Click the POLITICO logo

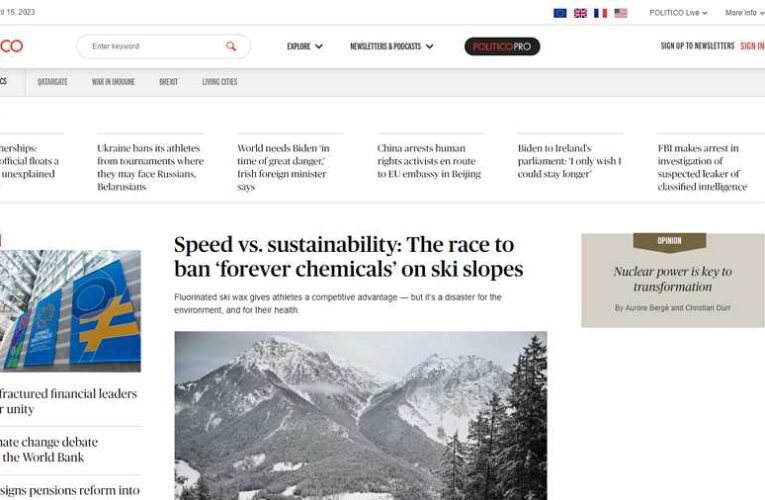[11, 46]
